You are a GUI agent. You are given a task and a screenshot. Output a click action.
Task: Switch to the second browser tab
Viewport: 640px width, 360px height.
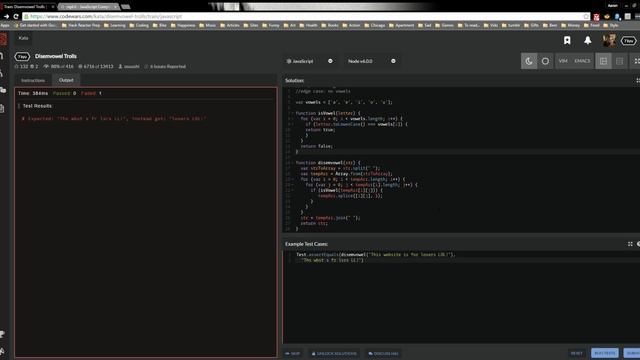pos(88,7)
